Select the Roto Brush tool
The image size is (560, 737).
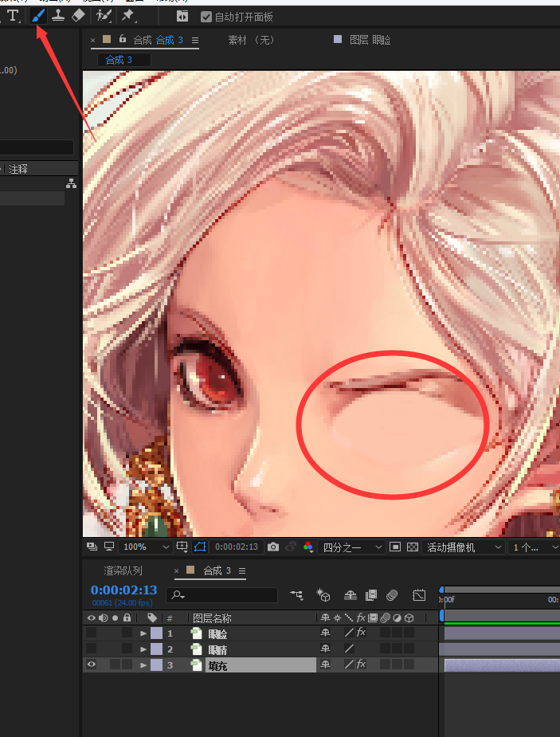pyautogui.click(x=104, y=16)
